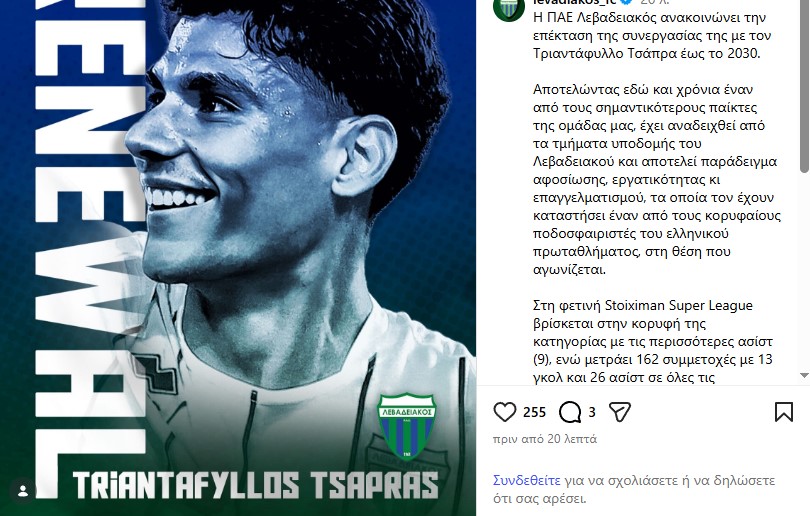
Task: Follow the Συνδεθείτε login link
Action: pos(526,480)
